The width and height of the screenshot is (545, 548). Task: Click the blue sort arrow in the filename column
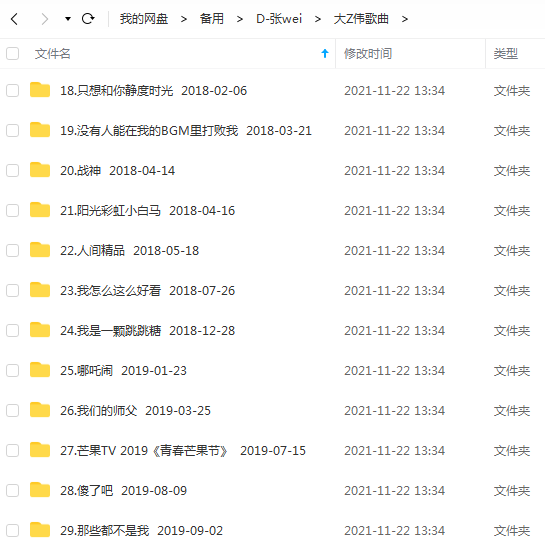[x=325, y=53]
